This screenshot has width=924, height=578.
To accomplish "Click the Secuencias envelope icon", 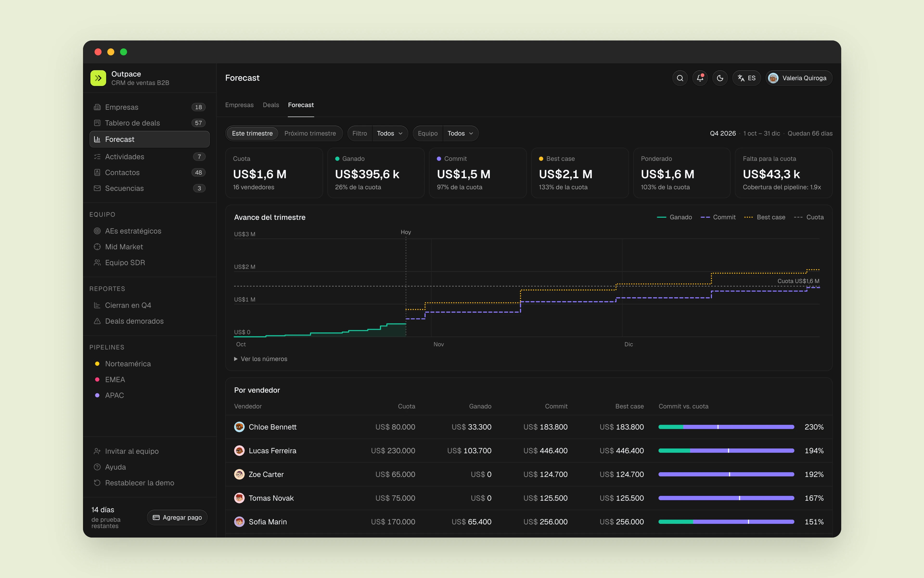I will pyautogui.click(x=97, y=188).
